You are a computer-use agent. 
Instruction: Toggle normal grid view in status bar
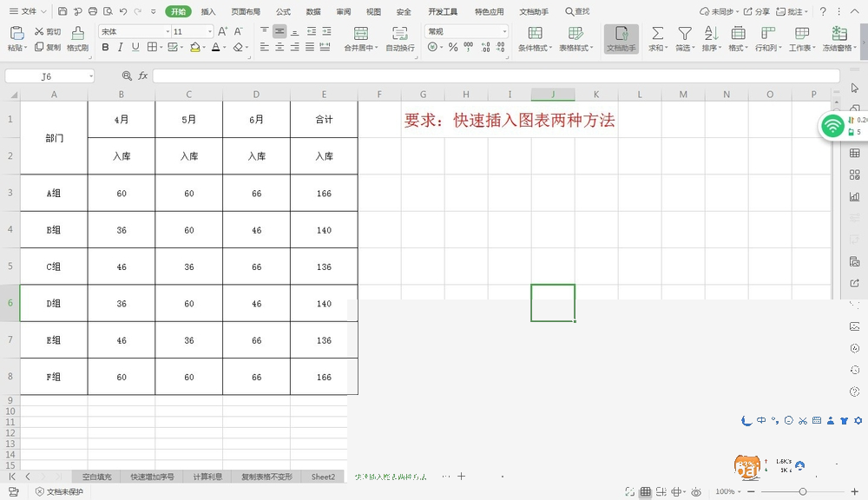(x=646, y=491)
